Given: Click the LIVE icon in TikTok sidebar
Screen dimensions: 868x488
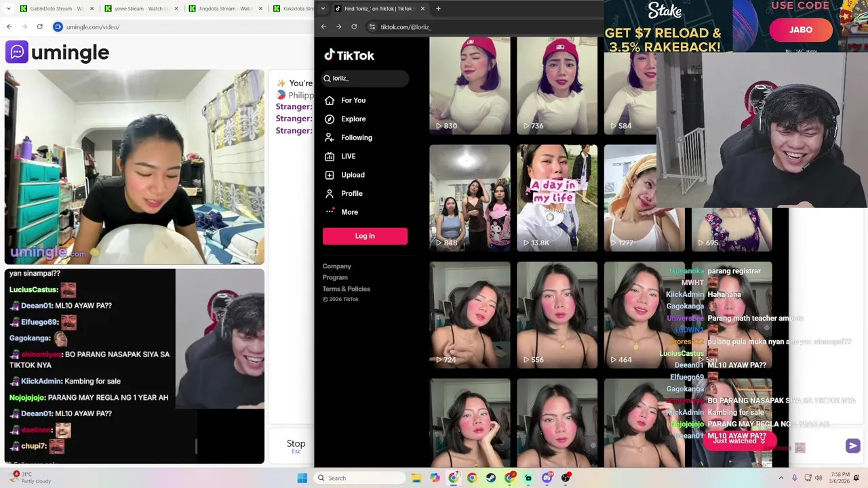Looking at the screenshot, I should (330, 157).
